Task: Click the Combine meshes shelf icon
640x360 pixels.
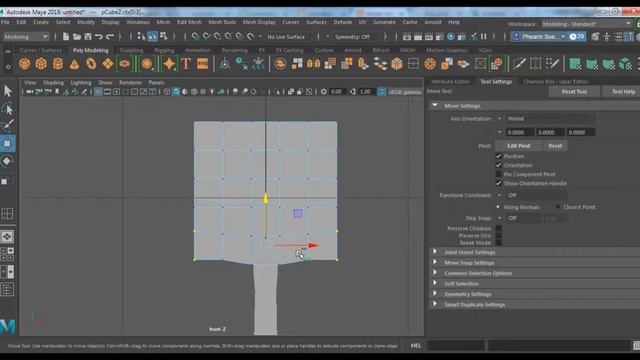Action: pyautogui.click(x=280, y=64)
